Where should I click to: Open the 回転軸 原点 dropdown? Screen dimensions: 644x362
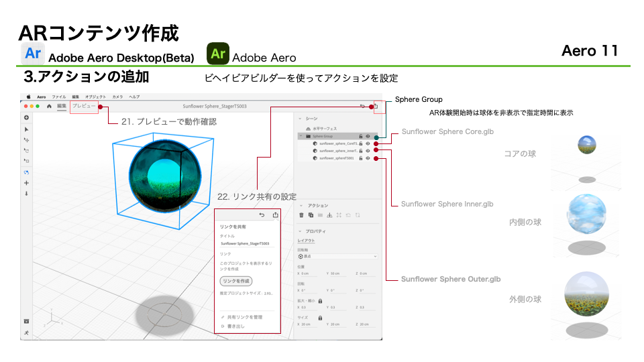pyautogui.click(x=337, y=256)
